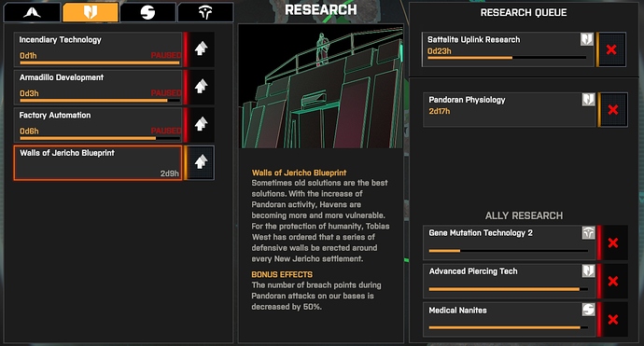
Task: Remove Gene Mutation Technology 2 ally research
Action: click(613, 242)
